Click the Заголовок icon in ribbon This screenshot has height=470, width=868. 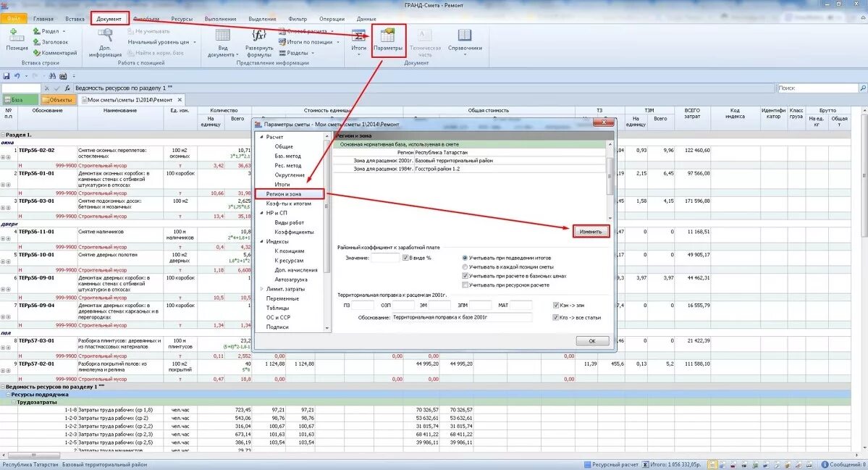point(36,42)
